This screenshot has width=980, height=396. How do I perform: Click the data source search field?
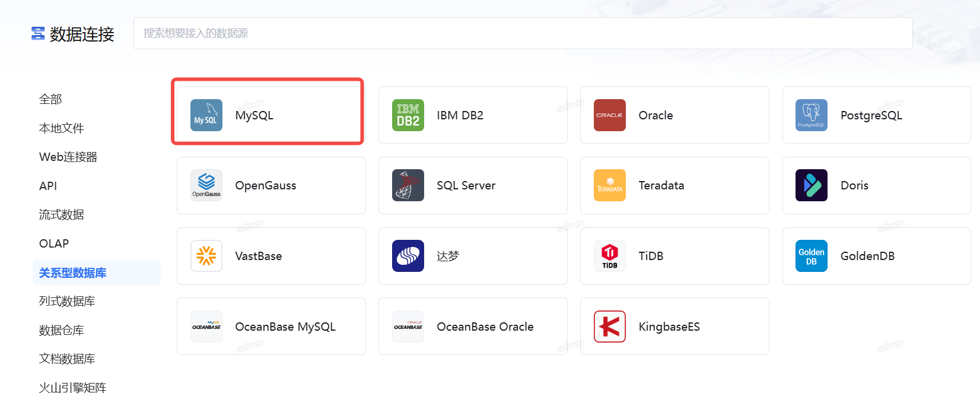click(x=523, y=33)
